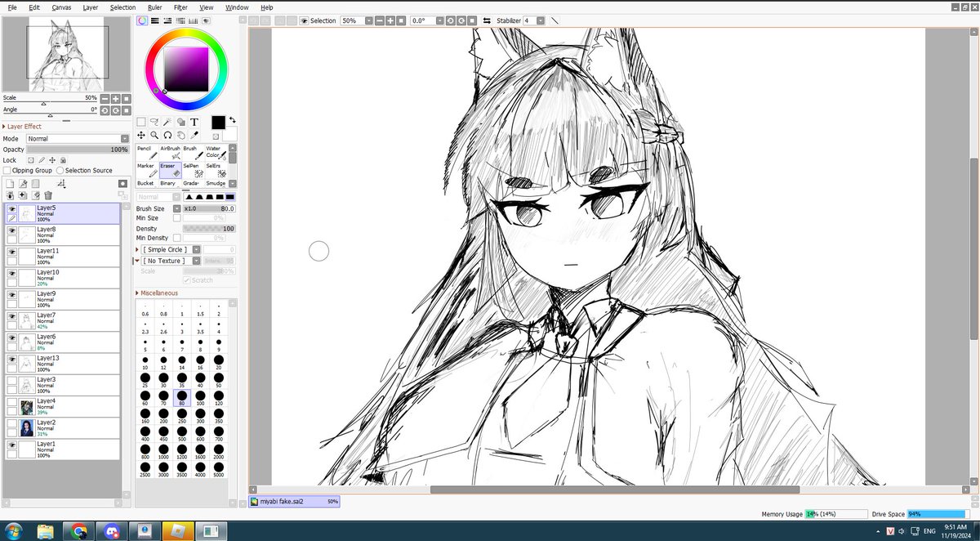Screen dimensions: 980x541
Task: Select the Text tool
Action: [194, 123]
